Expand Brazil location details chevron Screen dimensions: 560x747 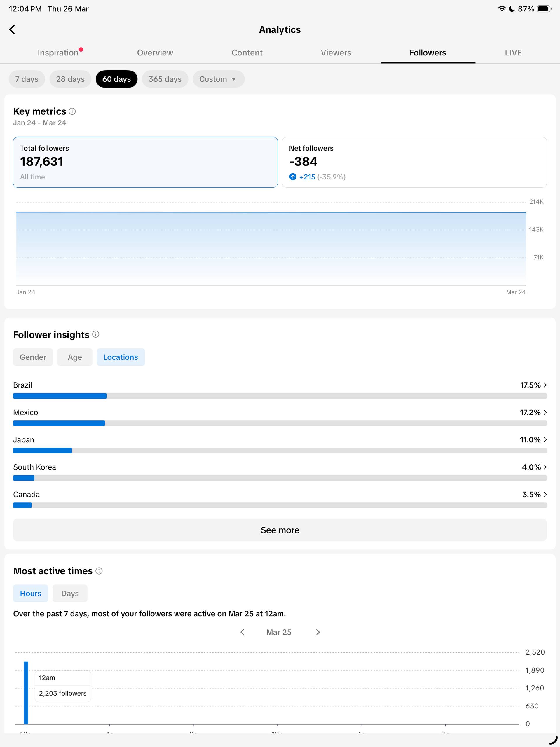coord(545,385)
